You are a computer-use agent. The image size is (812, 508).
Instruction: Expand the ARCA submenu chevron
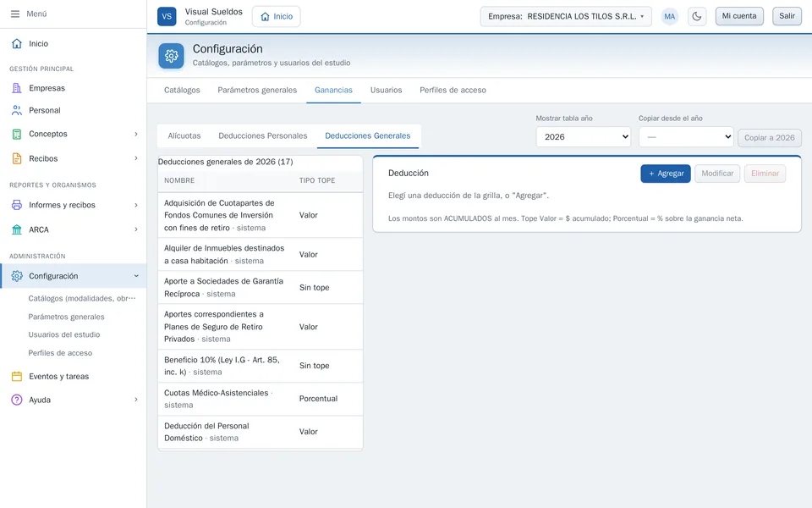tap(136, 229)
